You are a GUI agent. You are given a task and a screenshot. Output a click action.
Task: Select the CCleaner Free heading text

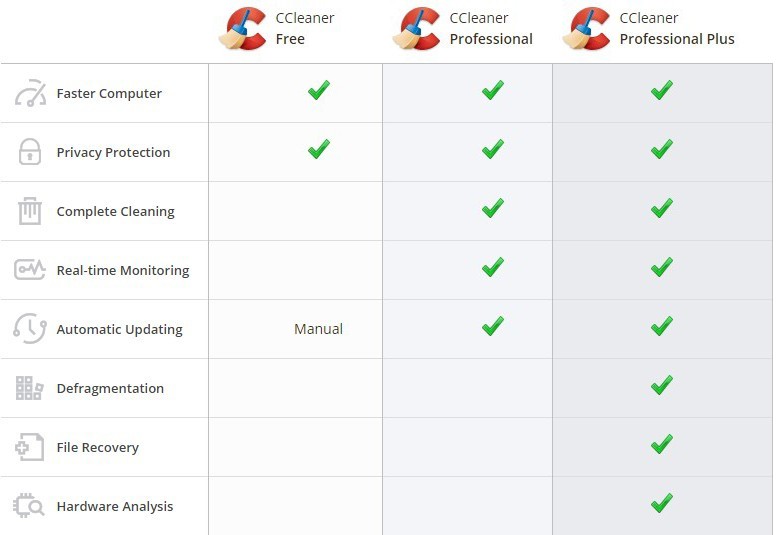click(305, 28)
